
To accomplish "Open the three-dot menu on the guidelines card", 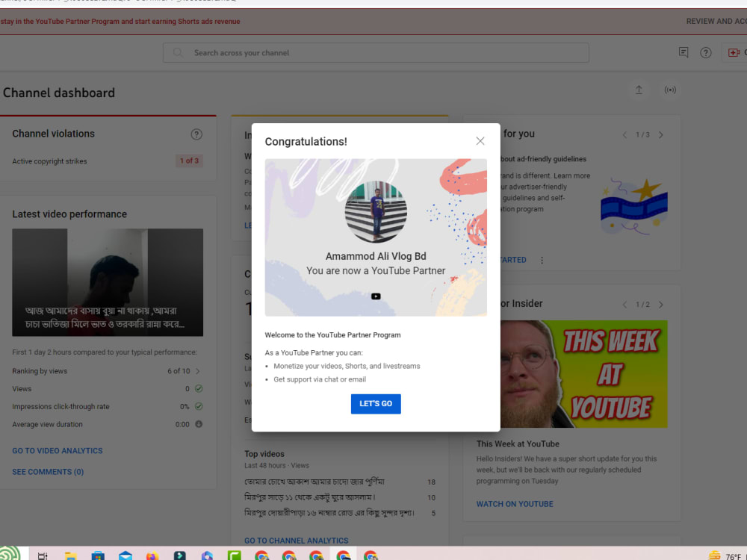I will (541, 260).
